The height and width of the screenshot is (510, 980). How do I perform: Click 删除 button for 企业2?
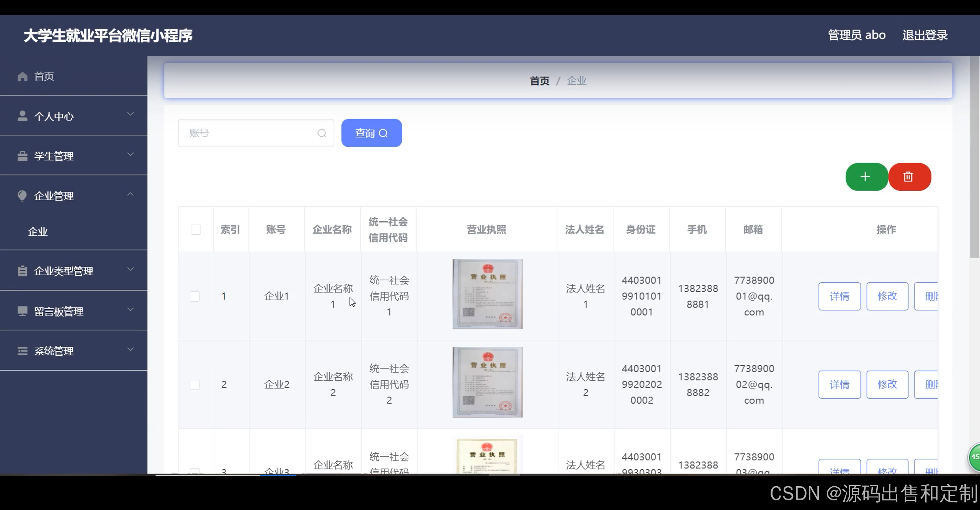pyautogui.click(x=926, y=384)
